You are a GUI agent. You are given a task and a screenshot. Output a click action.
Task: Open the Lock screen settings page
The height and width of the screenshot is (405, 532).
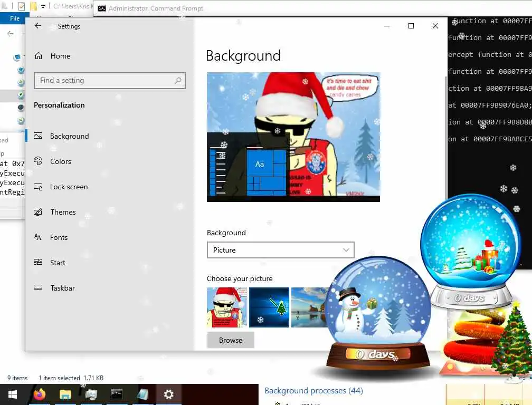(x=69, y=187)
